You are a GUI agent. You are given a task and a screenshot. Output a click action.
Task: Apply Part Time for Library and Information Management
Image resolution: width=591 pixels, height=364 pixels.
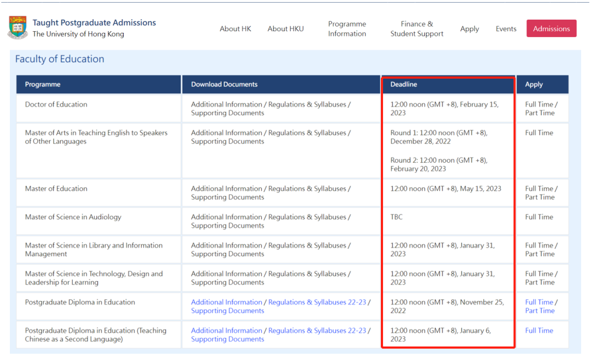click(540, 254)
